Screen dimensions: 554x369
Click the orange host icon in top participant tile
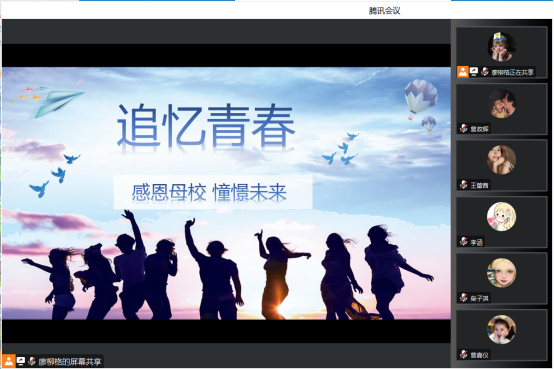click(x=462, y=72)
